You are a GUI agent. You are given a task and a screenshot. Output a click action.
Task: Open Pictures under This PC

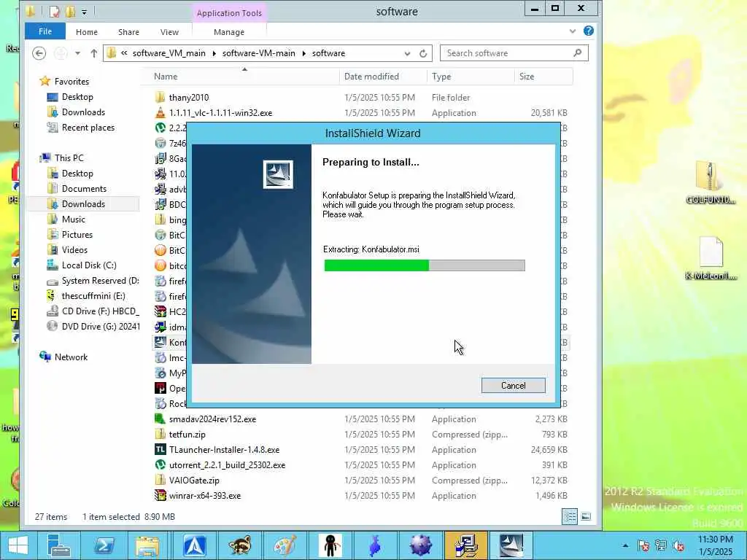click(x=77, y=234)
